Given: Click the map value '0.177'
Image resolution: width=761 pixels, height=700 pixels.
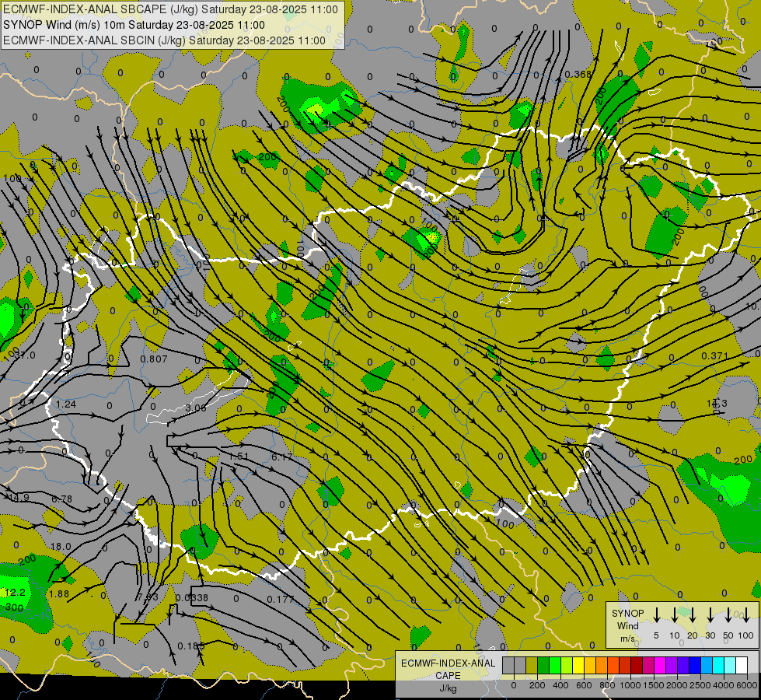Looking at the screenshot, I should pos(281,599).
